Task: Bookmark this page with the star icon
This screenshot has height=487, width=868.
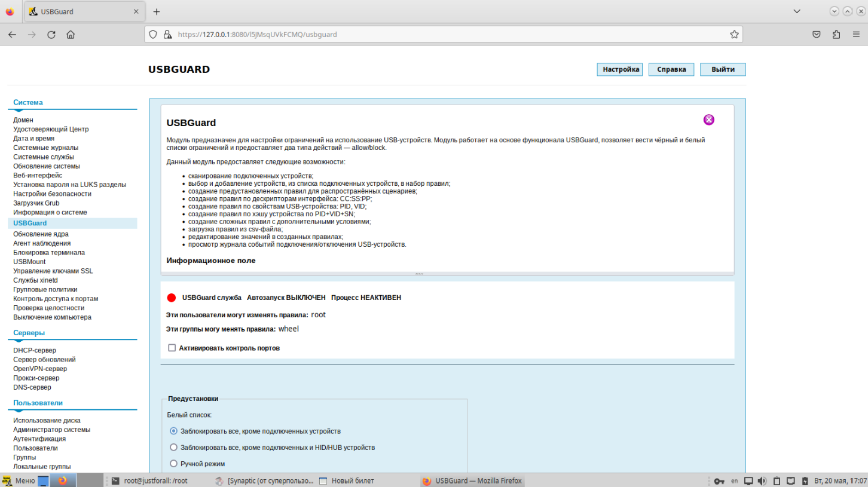Action: coord(734,35)
